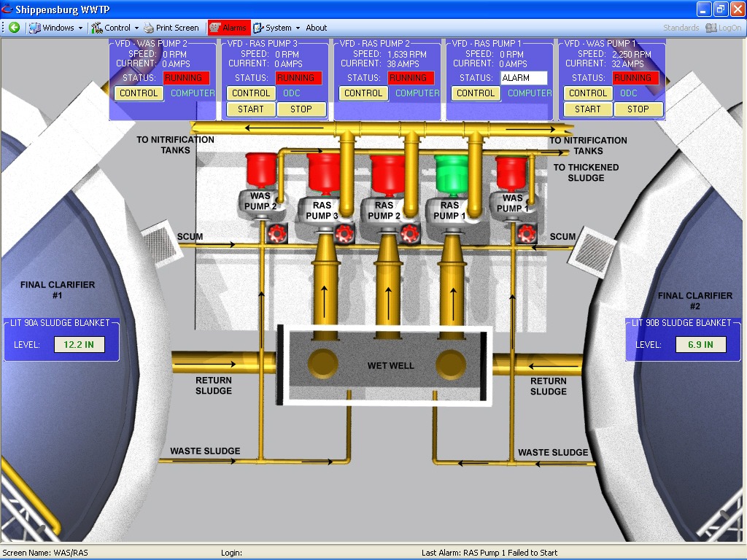The width and height of the screenshot is (747, 560).
Task: Open the Alarms screen from toolbar
Action: (x=228, y=28)
